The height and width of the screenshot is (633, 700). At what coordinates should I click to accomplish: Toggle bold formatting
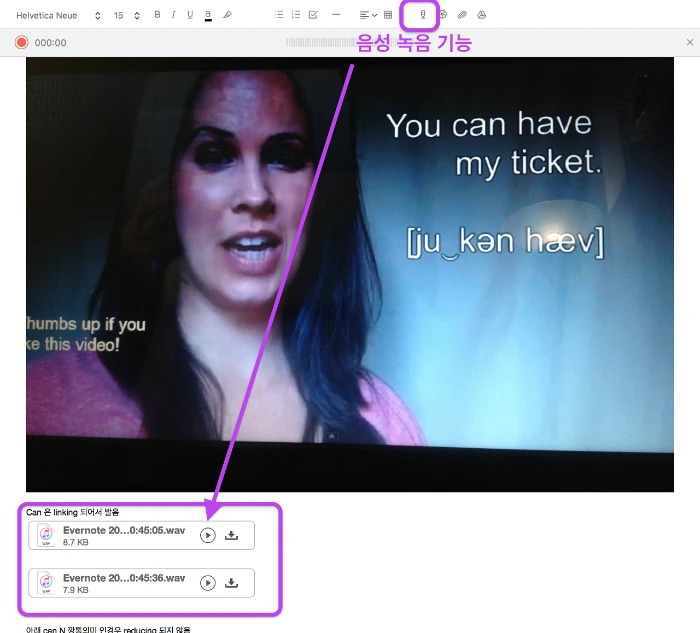pyautogui.click(x=157, y=15)
